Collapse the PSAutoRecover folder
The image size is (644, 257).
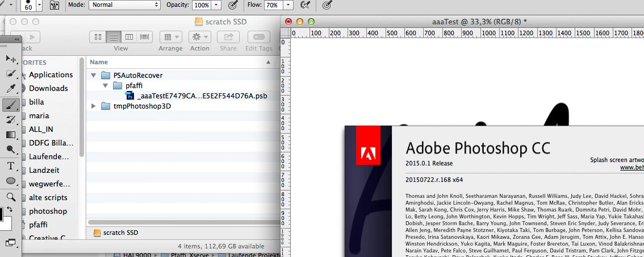tap(93, 75)
